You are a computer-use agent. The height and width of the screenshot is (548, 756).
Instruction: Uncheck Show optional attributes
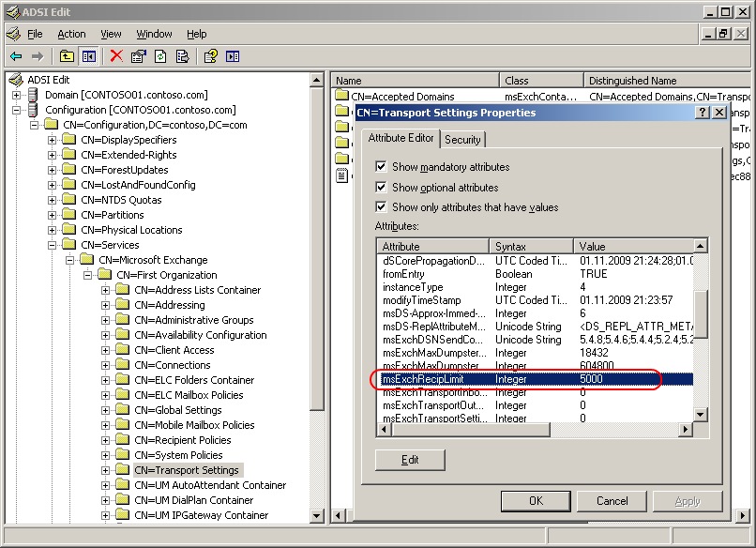pyautogui.click(x=381, y=187)
